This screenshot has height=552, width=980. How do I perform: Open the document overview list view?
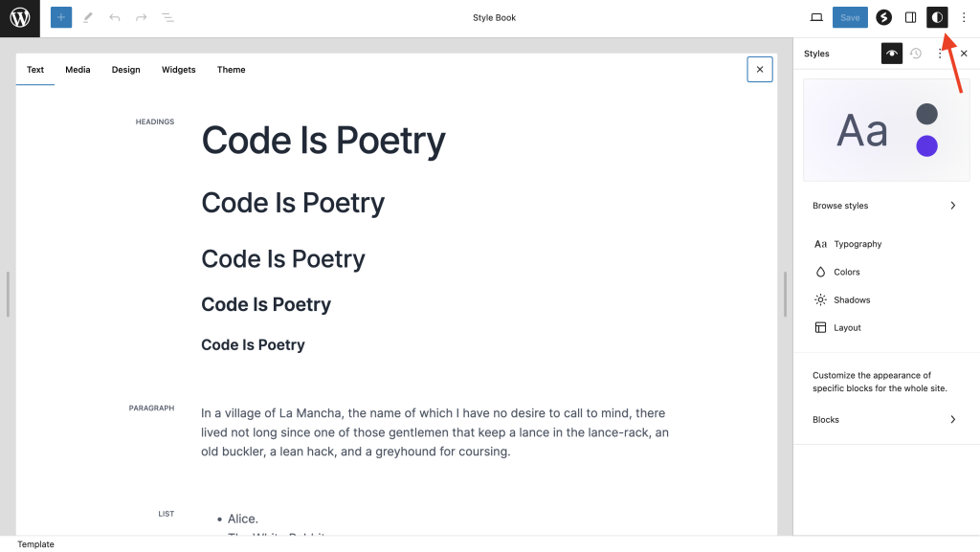[167, 17]
